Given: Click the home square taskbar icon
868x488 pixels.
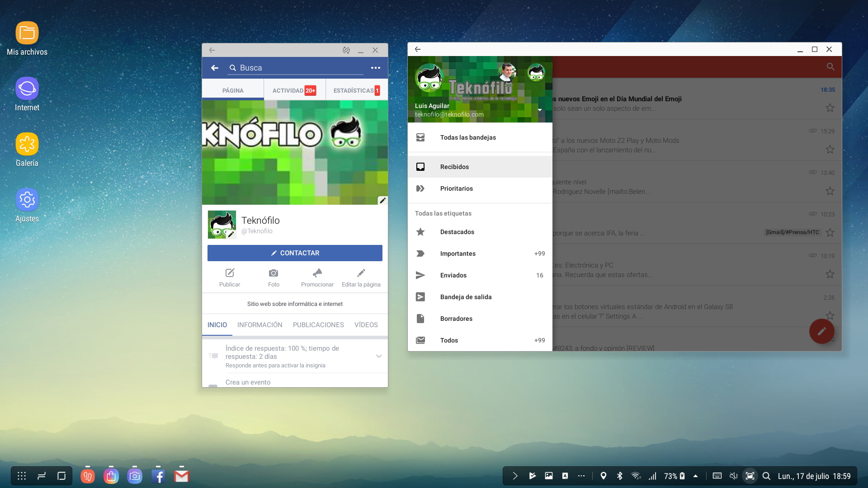Looking at the screenshot, I should pos(61,476).
